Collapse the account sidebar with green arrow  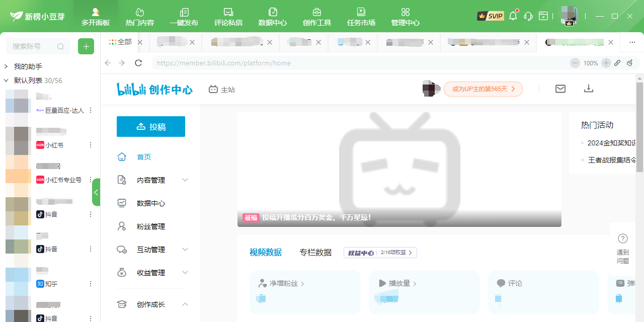96,192
